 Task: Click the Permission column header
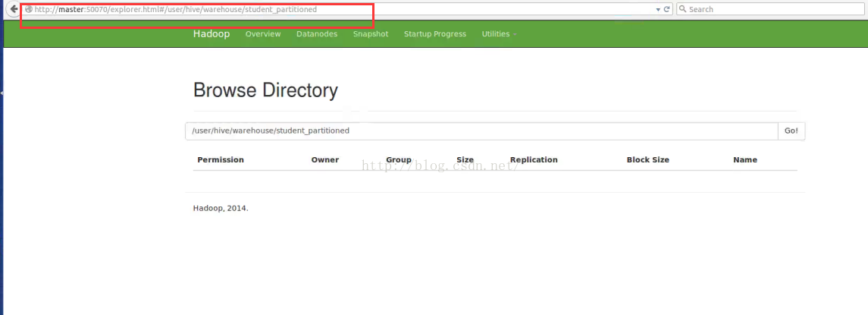coord(221,159)
